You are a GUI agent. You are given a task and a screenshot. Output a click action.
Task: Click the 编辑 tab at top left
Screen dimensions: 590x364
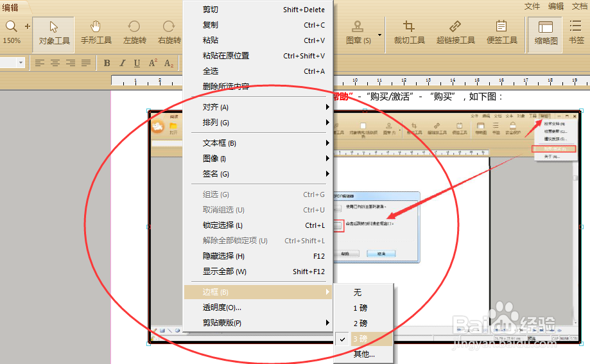[x=10, y=7]
